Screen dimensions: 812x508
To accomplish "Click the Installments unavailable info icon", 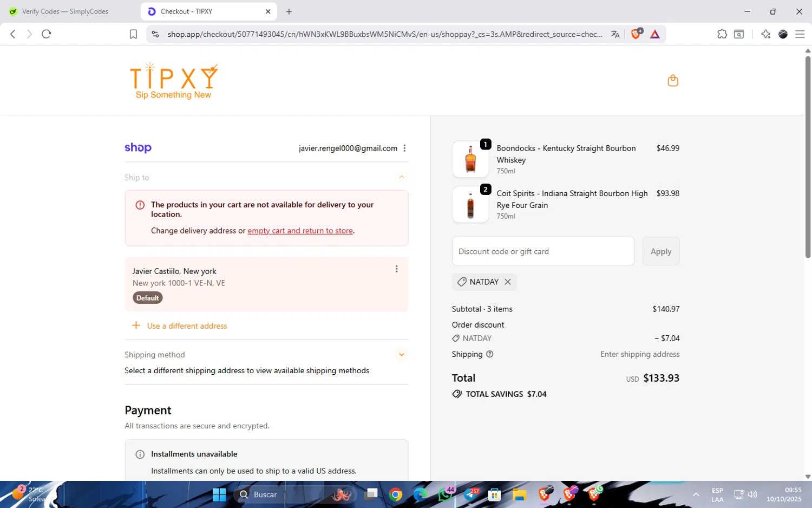I will [x=140, y=454].
